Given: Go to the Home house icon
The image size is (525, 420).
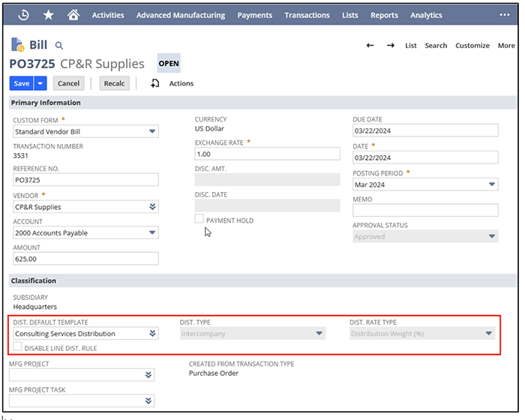Looking at the screenshot, I should [73, 15].
